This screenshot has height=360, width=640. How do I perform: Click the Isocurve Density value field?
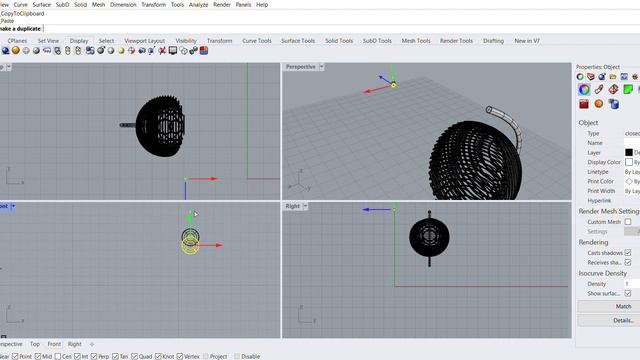click(x=632, y=284)
